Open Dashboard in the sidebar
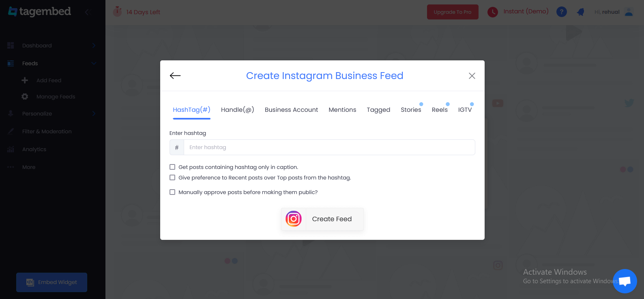Screen dimensions: 644x299 [x=37, y=45]
